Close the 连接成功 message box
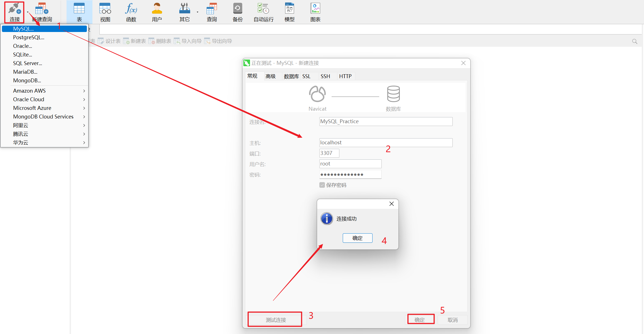 (391, 204)
